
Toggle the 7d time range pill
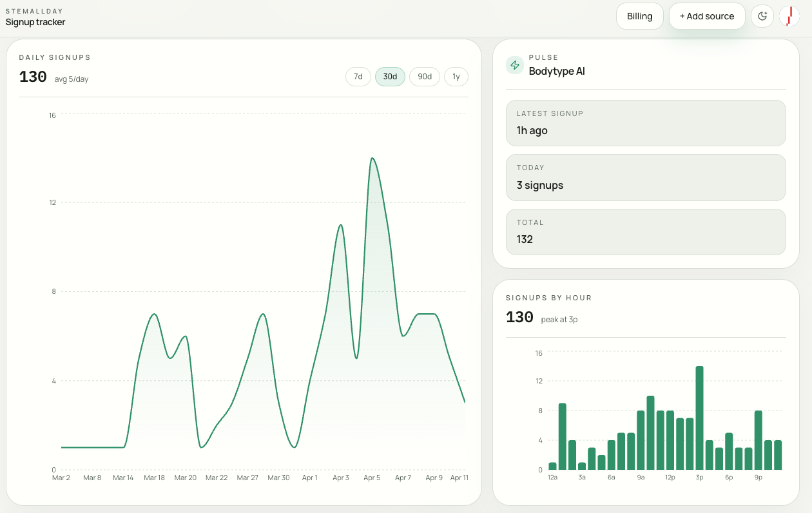pyautogui.click(x=358, y=76)
